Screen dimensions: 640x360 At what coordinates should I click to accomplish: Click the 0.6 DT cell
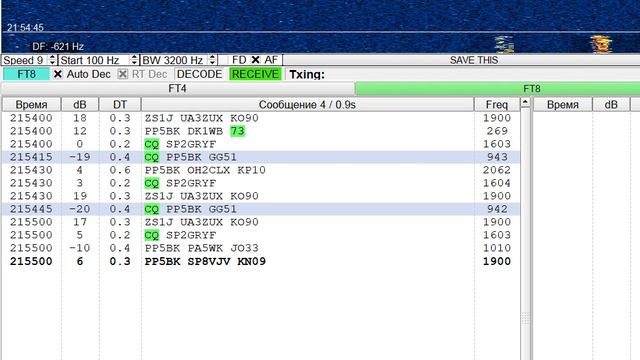pos(120,170)
